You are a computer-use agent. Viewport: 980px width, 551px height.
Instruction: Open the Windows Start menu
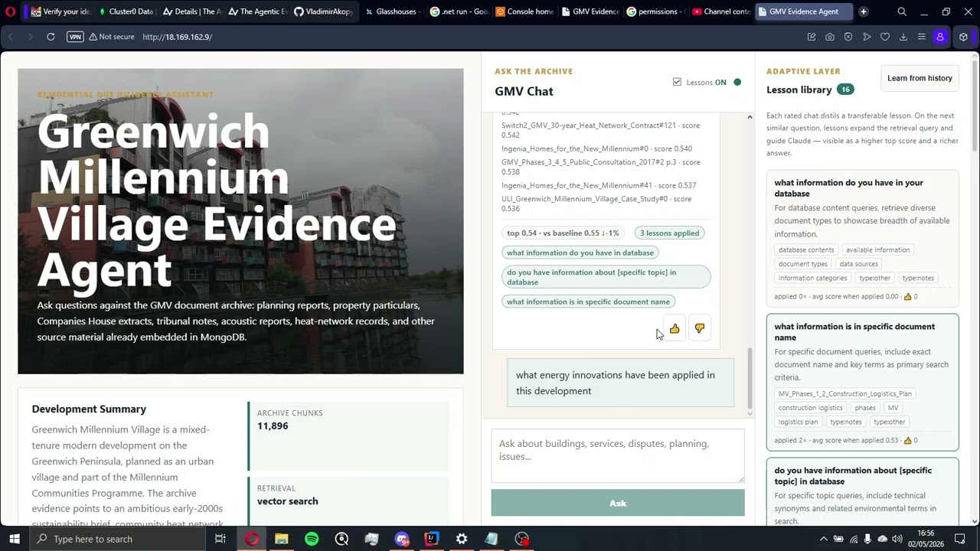pos(15,539)
